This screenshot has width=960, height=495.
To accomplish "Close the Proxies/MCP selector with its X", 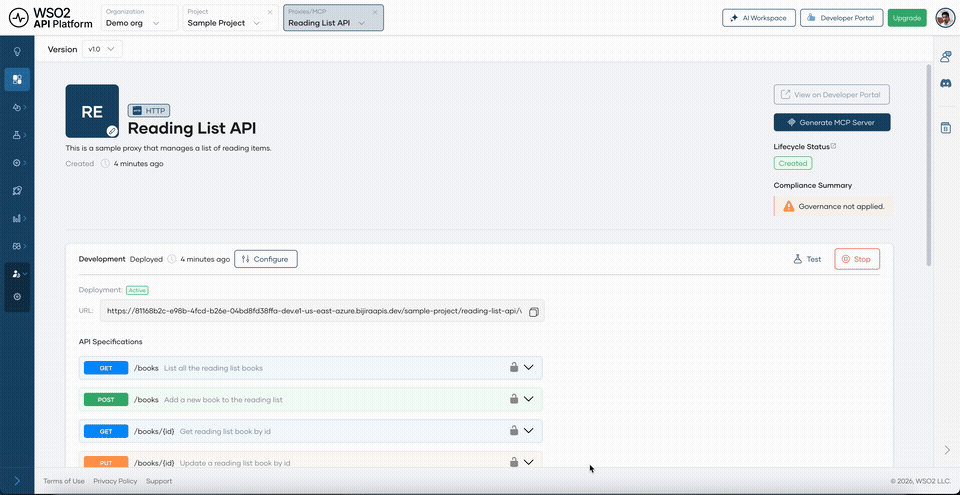I will pos(375,12).
